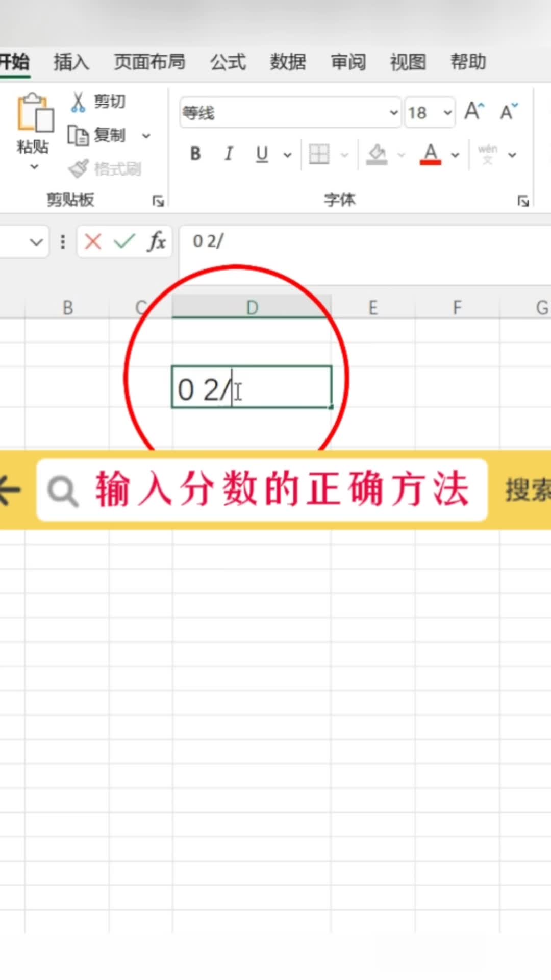Screen dimensions: 551x980
Task: Switch to the 插入 tab
Action: point(71,62)
